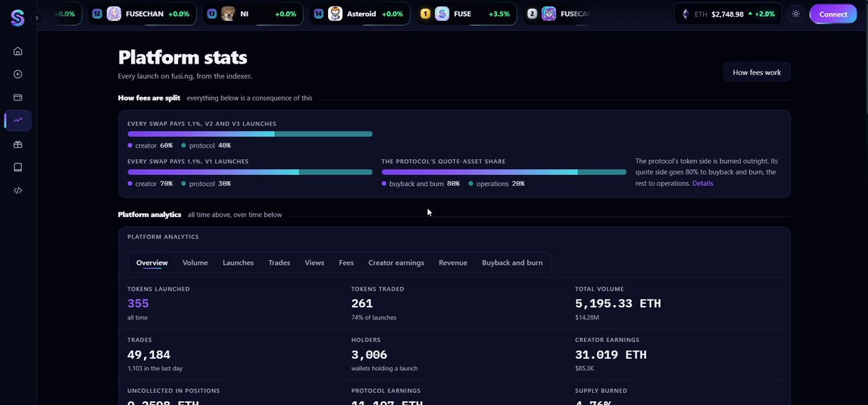This screenshot has width=868, height=405.
Task: Click silver rank badge 2
Action: point(532,14)
